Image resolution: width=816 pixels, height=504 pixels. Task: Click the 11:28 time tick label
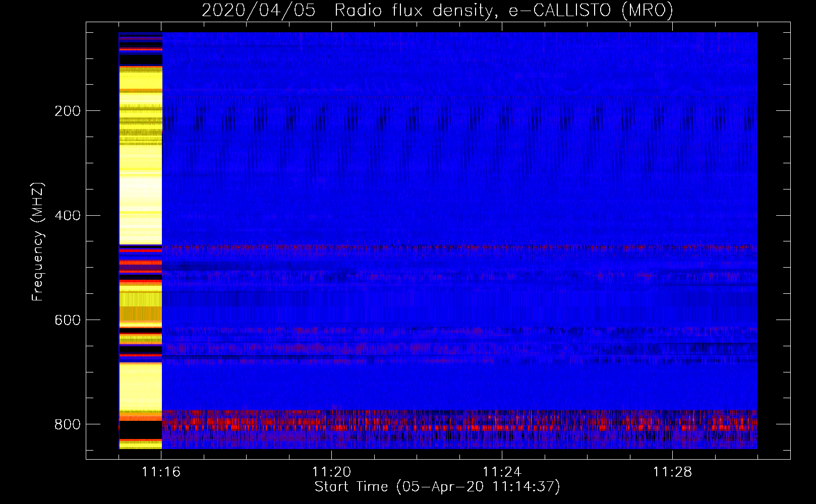tap(672, 472)
